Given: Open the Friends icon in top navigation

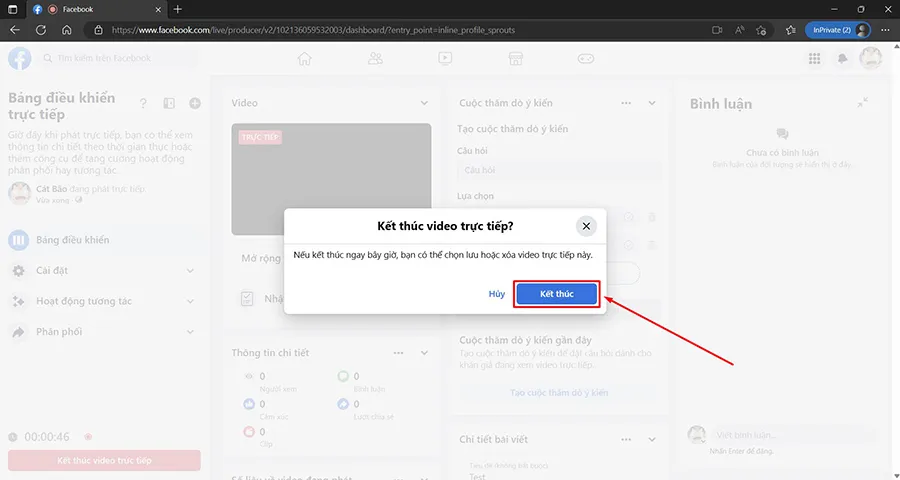Looking at the screenshot, I should point(375,58).
